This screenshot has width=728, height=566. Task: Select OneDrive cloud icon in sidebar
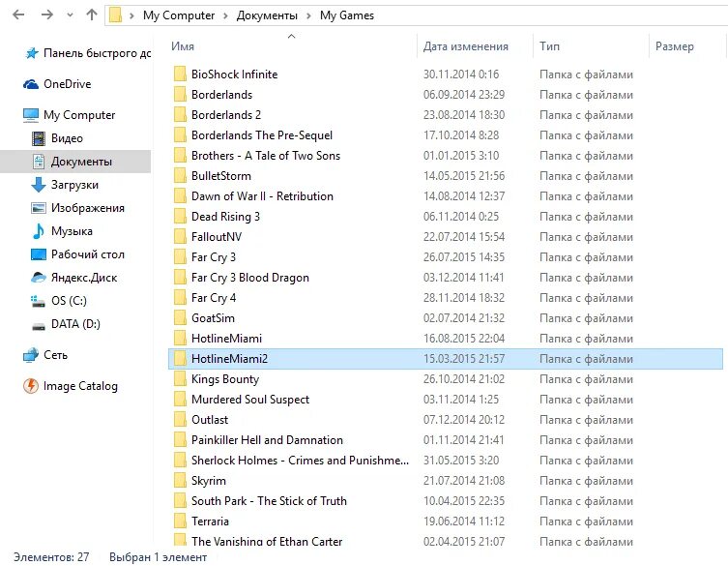tap(31, 84)
